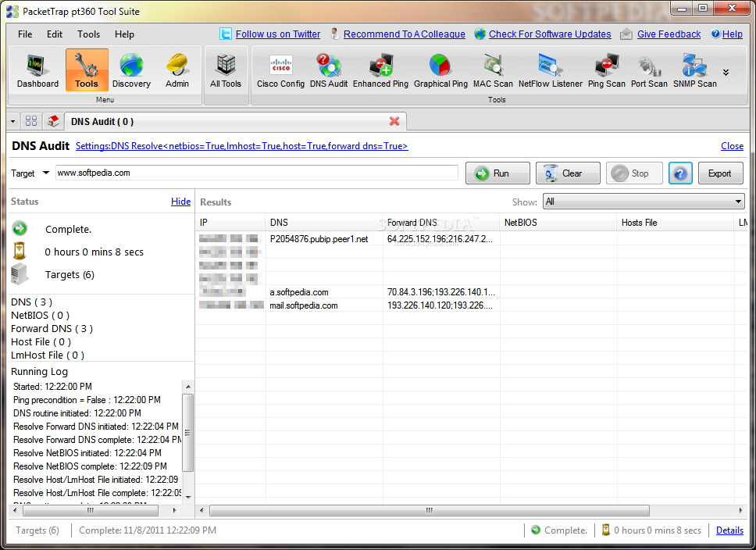The height and width of the screenshot is (550, 756).
Task: Launch the DNS Audit tool
Action: pos(328,70)
